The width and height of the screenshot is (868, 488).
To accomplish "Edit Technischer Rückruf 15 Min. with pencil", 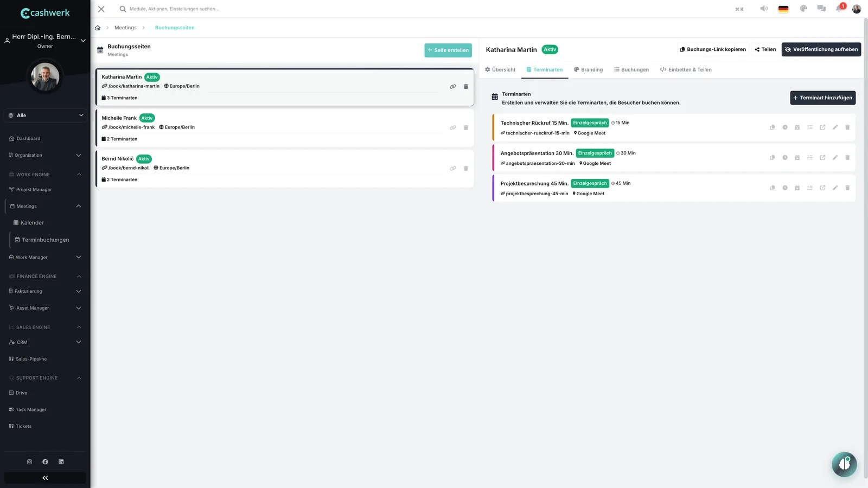I will (x=835, y=127).
